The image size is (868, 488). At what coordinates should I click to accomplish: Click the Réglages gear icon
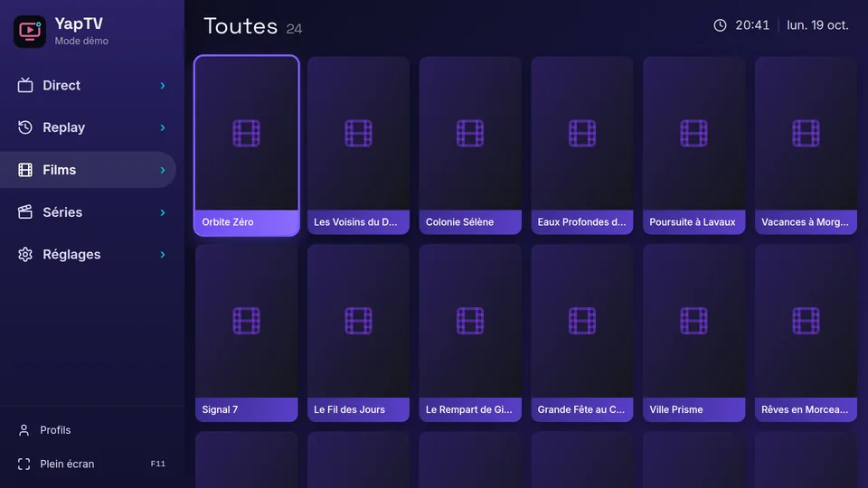[x=25, y=255]
